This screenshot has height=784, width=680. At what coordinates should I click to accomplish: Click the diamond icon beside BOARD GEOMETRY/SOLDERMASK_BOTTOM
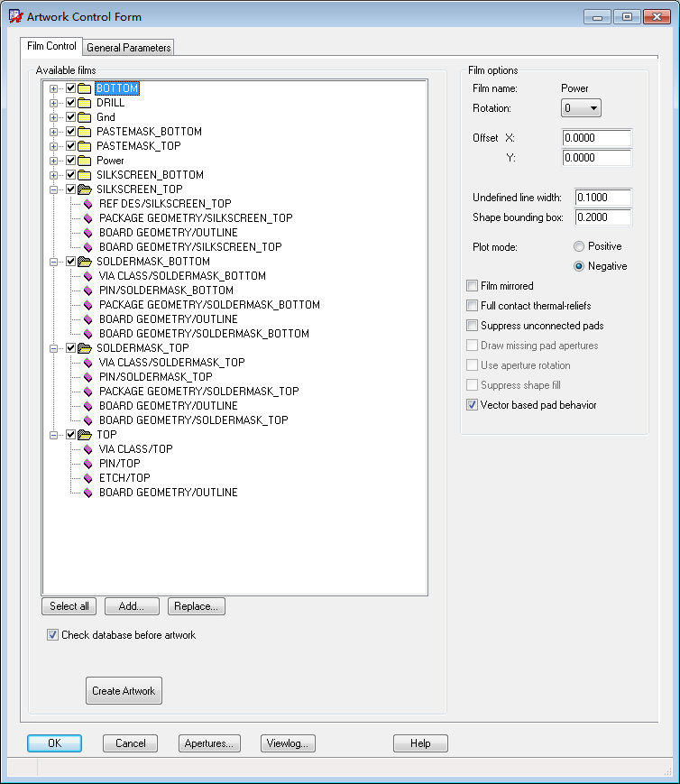coord(88,334)
